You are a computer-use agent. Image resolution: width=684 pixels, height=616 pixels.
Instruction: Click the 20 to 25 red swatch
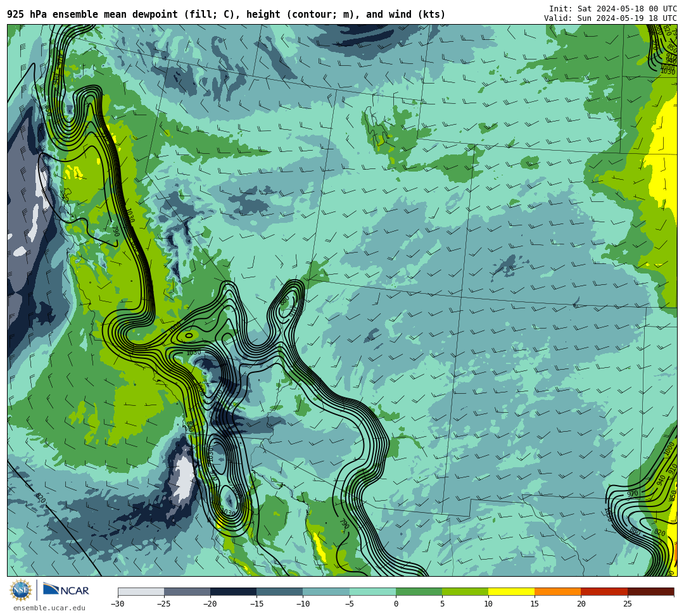(604, 591)
